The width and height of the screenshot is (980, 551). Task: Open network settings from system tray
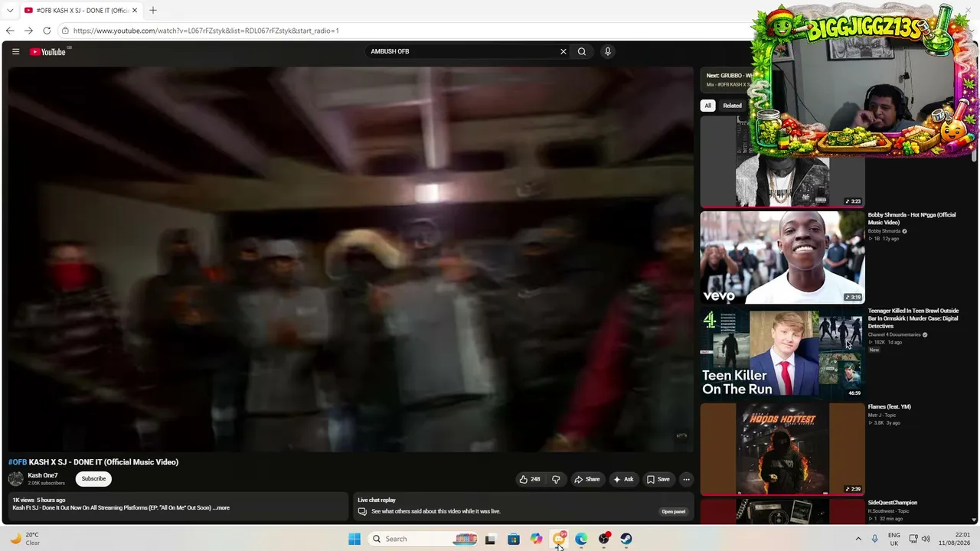(913, 539)
